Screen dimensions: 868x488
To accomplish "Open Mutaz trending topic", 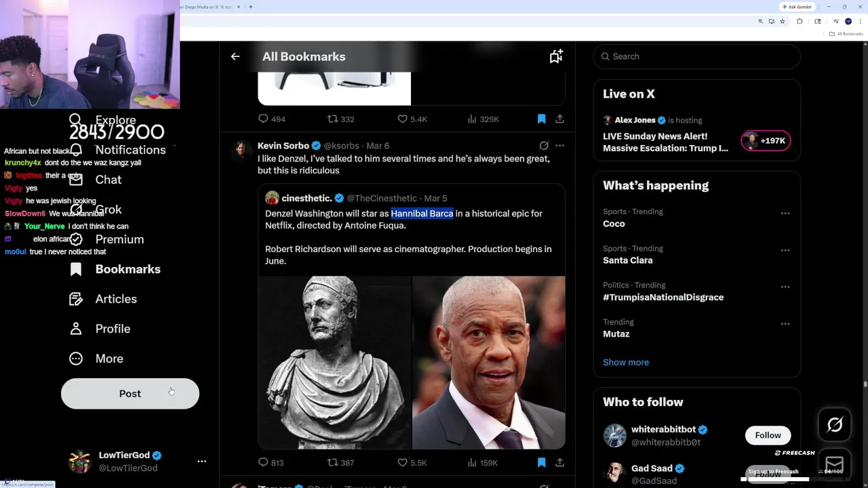I will (616, 334).
